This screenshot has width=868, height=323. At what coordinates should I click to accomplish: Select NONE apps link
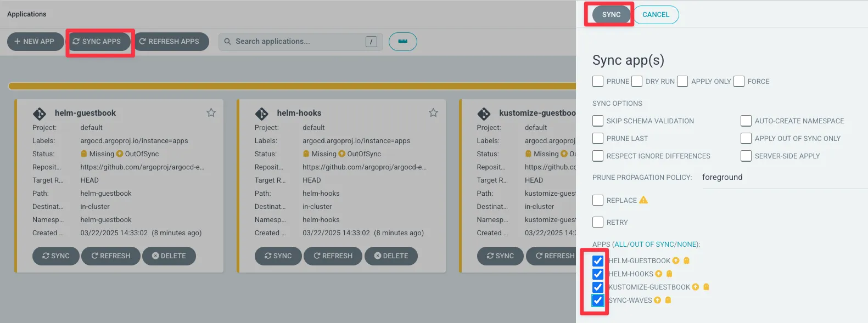coord(687,245)
